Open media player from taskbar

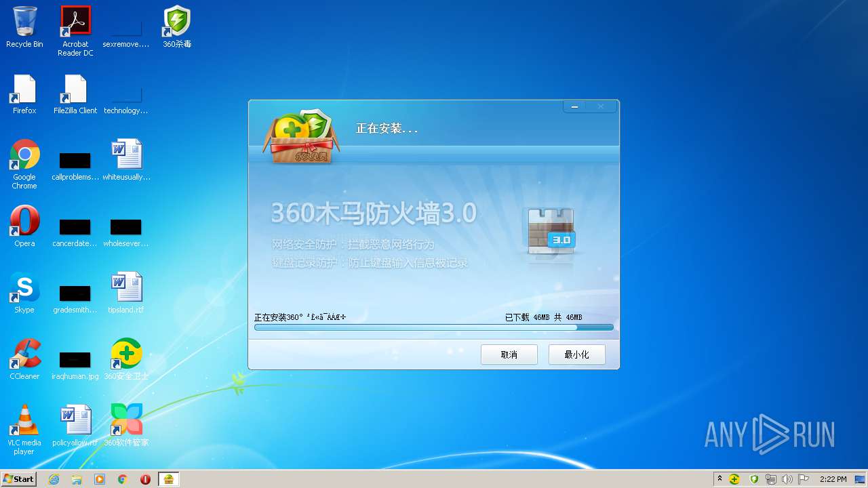[100, 479]
